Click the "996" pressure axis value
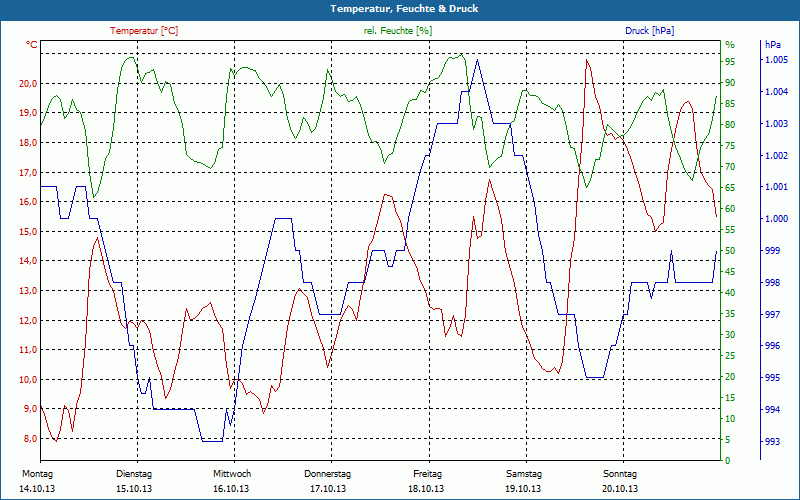The image size is (800, 500). pos(773,346)
